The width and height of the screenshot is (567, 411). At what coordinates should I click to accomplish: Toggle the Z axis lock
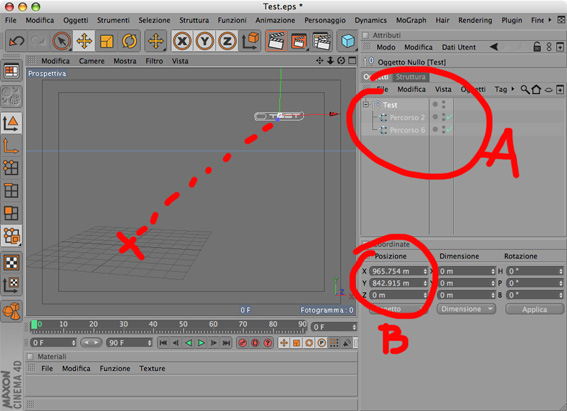click(227, 41)
